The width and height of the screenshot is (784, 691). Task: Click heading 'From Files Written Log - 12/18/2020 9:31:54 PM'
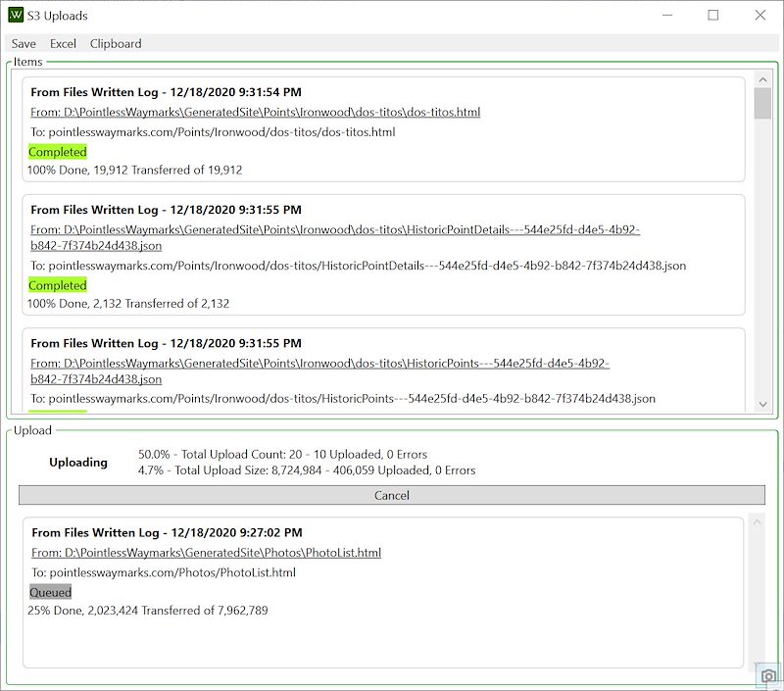tap(166, 92)
